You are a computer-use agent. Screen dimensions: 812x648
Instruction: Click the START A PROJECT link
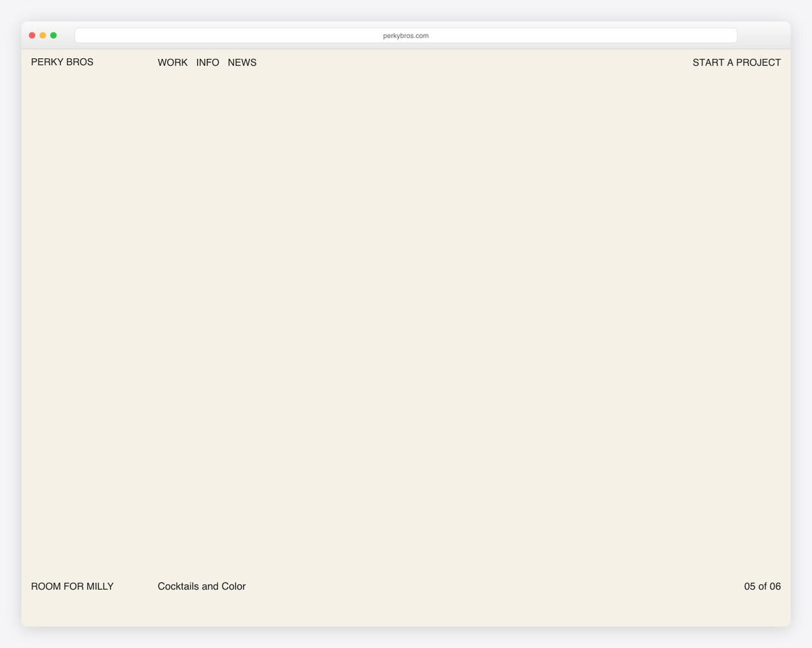736,62
